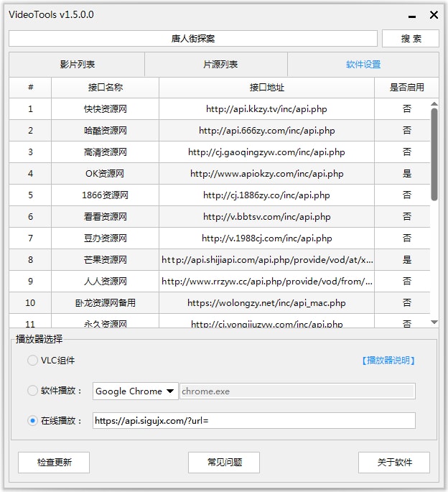Select the 快快资源网 row name
This screenshot has width=448, height=492.
click(105, 109)
